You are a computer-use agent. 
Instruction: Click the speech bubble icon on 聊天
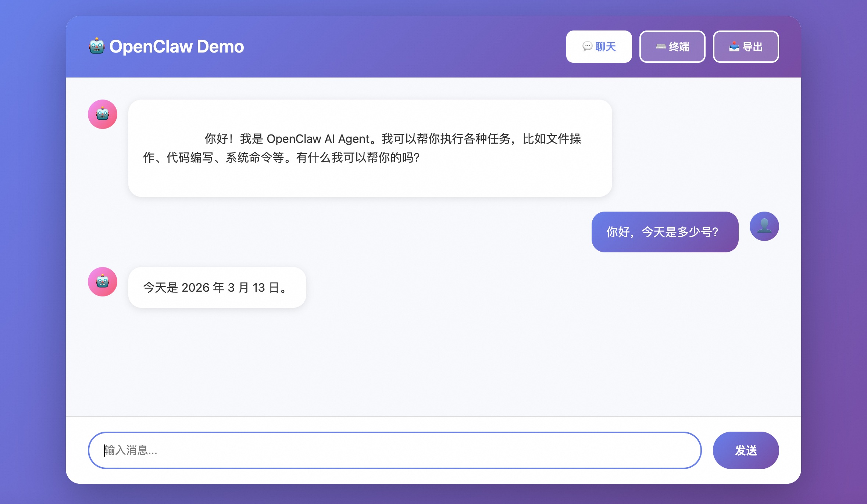[x=587, y=46]
